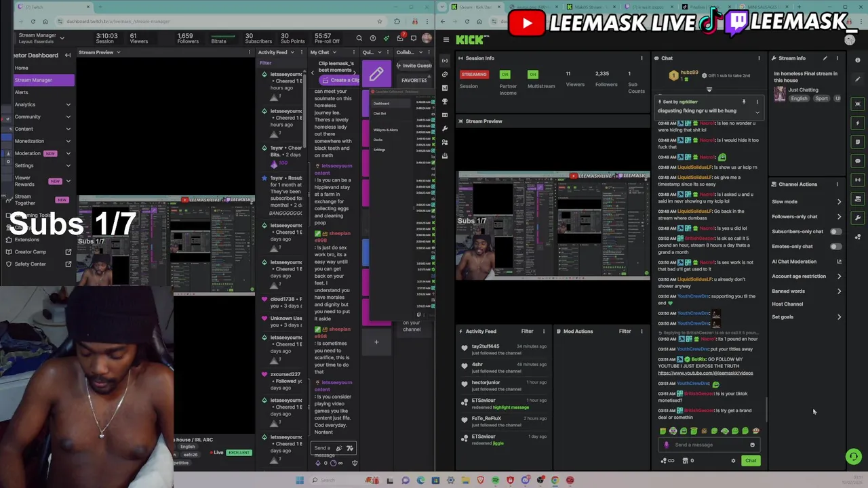The height and width of the screenshot is (488, 868).
Task: Open Chrome from the taskbar
Action: [x=555, y=481]
